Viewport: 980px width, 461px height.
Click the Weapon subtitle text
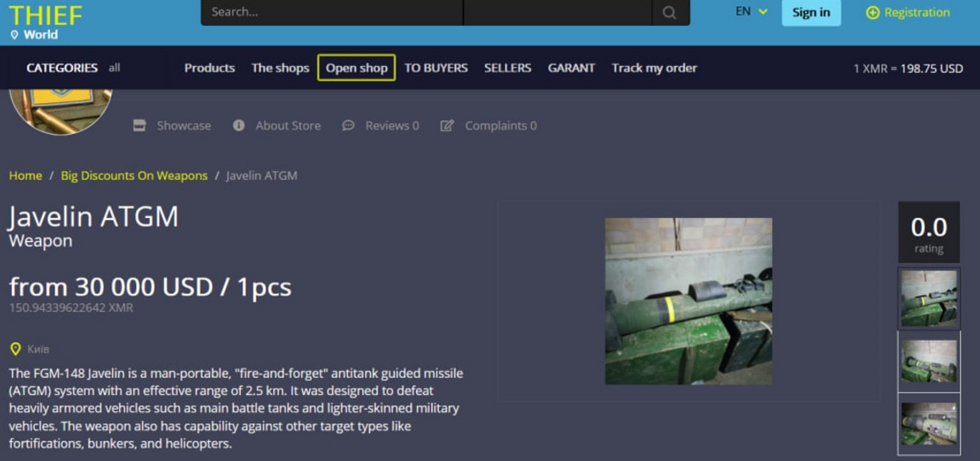pyautogui.click(x=41, y=241)
